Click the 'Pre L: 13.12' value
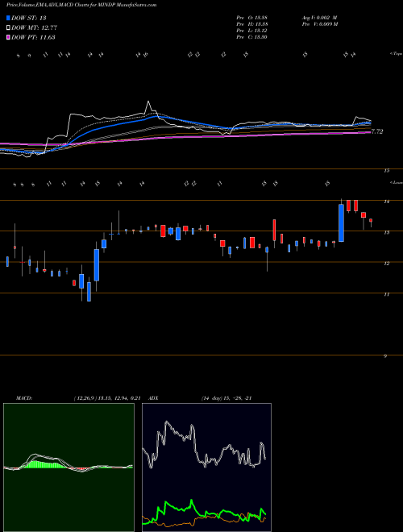 point(251,31)
